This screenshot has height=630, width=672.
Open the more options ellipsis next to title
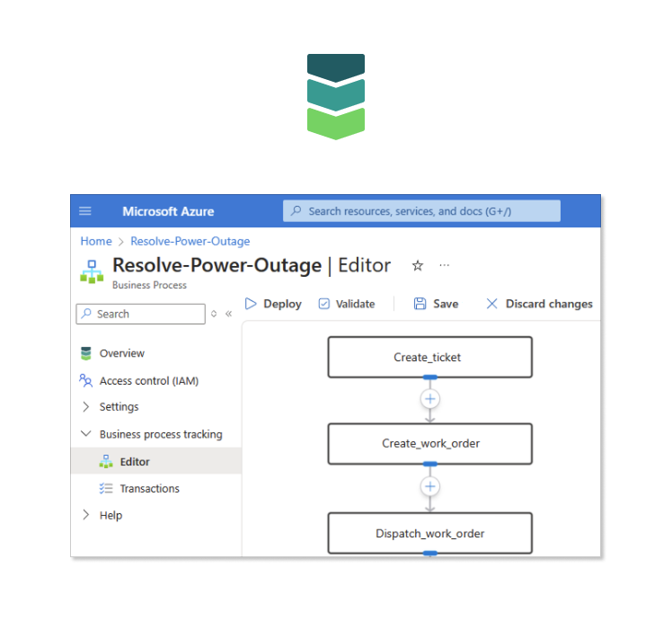(445, 265)
